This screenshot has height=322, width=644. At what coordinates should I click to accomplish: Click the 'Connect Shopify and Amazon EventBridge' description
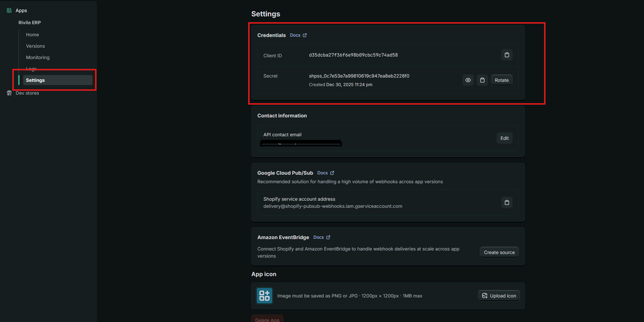pyautogui.click(x=358, y=252)
